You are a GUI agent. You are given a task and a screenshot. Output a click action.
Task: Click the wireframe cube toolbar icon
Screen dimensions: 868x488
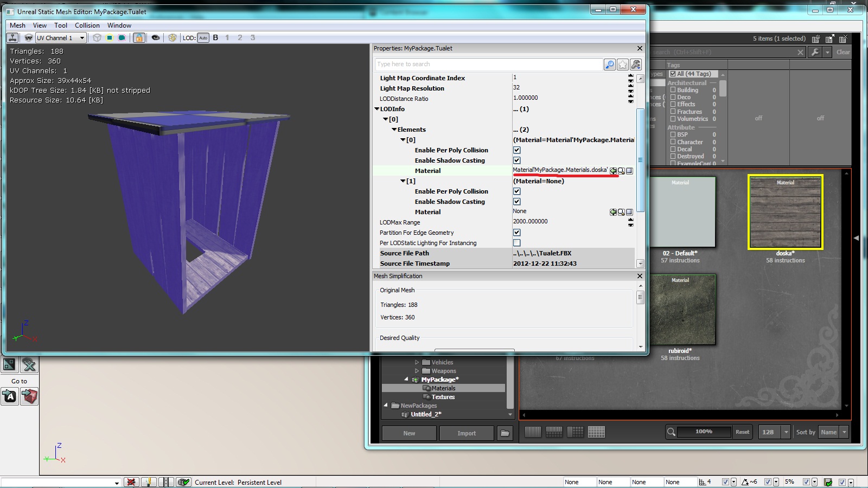pos(97,38)
